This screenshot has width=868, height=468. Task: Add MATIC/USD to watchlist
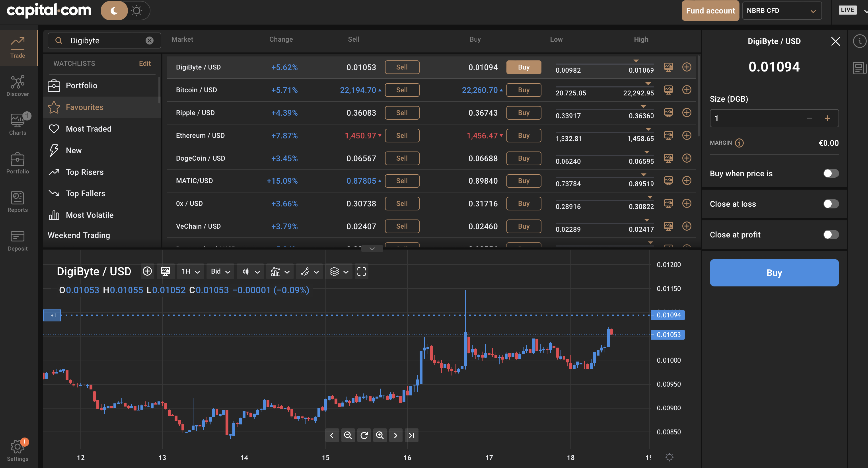pos(687,181)
